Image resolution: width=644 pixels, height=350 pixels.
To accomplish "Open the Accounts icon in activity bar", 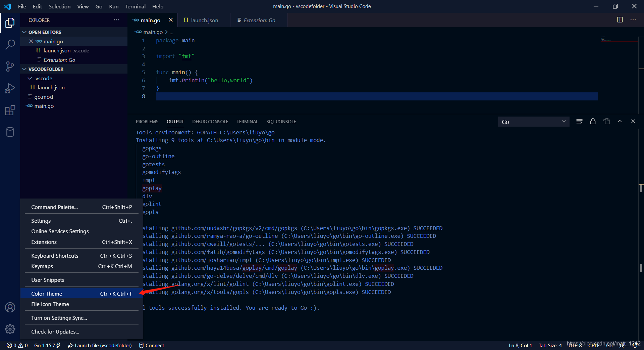I will point(10,307).
